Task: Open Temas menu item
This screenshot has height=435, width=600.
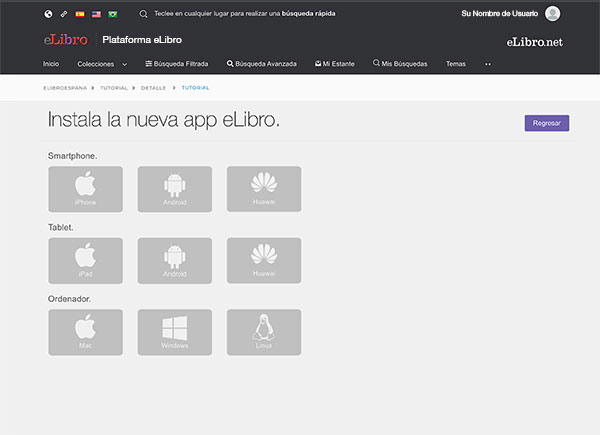Action: tap(456, 64)
